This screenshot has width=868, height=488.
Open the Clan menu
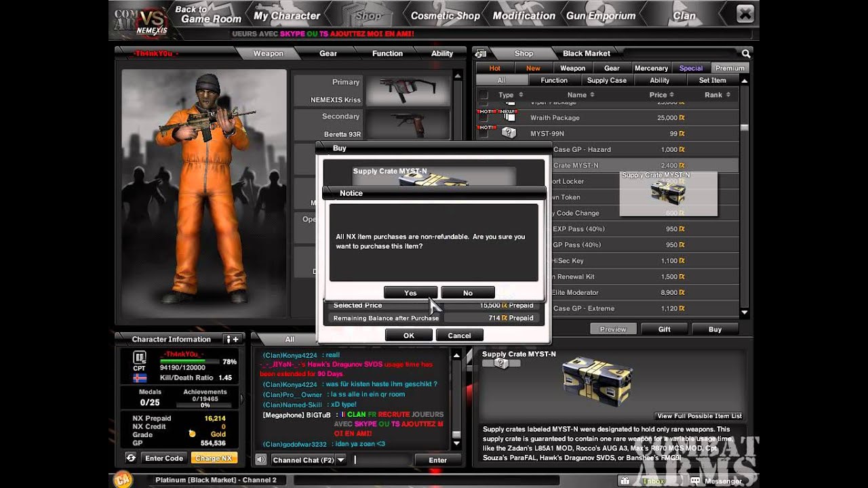(x=684, y=16)
